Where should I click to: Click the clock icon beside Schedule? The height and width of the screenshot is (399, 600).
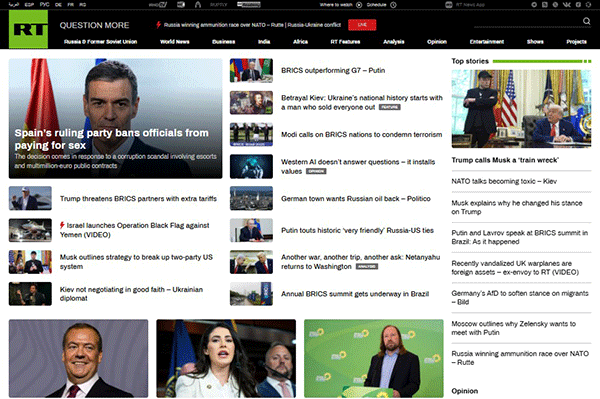(393, 5)
